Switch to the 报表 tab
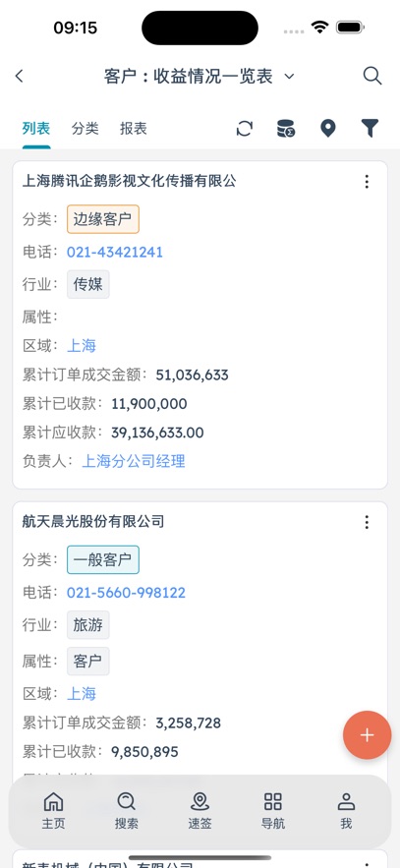This screenshot has width=400, height=868. tap(134, 129)
